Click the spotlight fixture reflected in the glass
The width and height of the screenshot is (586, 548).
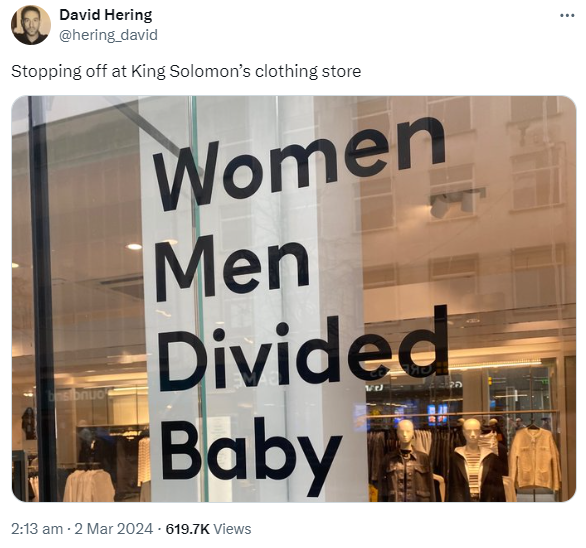click(x=457, y=202)
